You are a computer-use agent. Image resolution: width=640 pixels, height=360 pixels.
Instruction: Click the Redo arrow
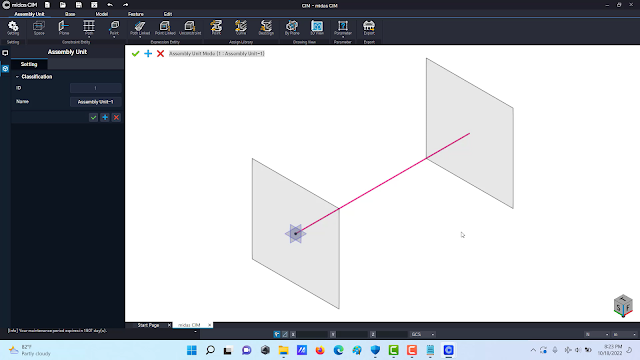coord(125,5)
